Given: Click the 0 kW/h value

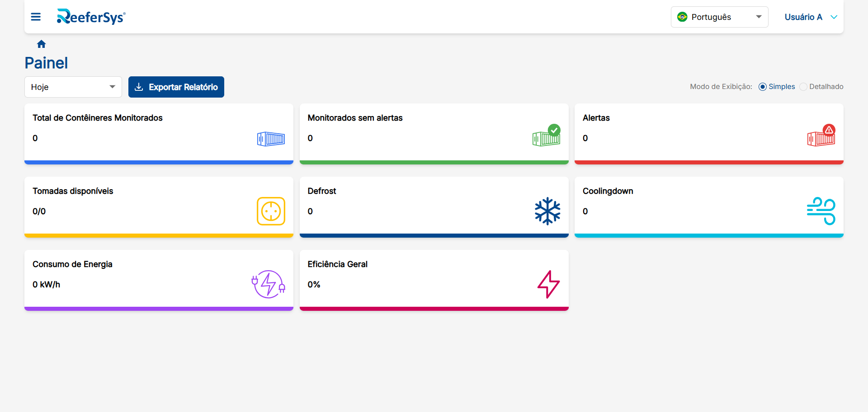Looking at the screenshot, I should tap(46, 285).
